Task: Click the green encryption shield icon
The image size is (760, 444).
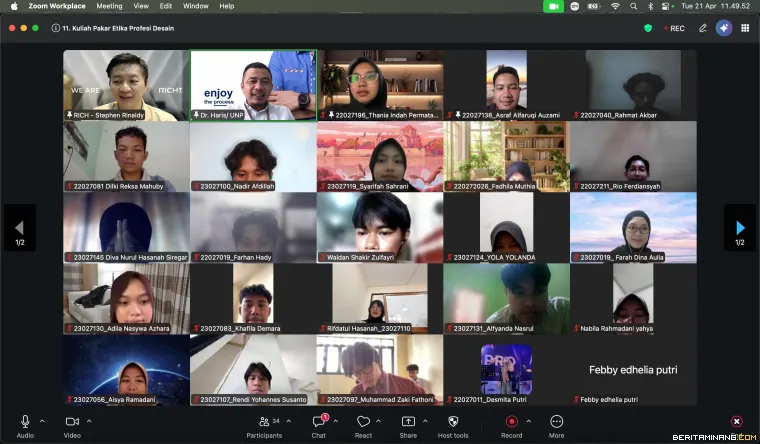Action: (648, 28)
